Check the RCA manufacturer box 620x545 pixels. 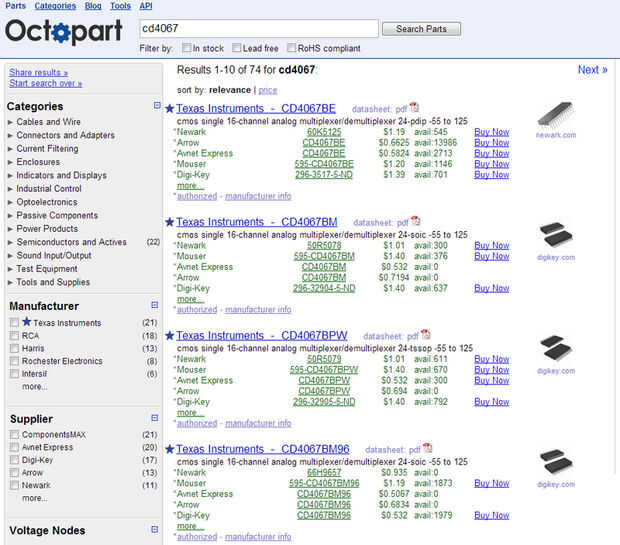pyautogui.click(x=14, y=336)
